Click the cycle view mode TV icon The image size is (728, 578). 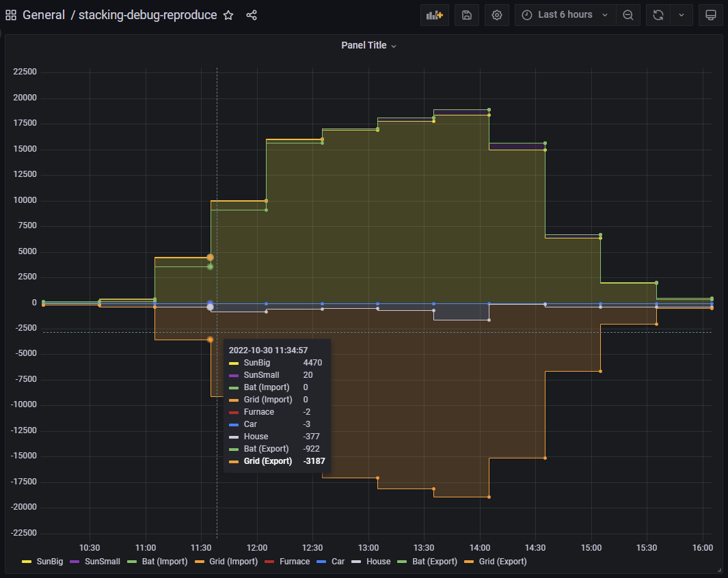tap(710, 14)
